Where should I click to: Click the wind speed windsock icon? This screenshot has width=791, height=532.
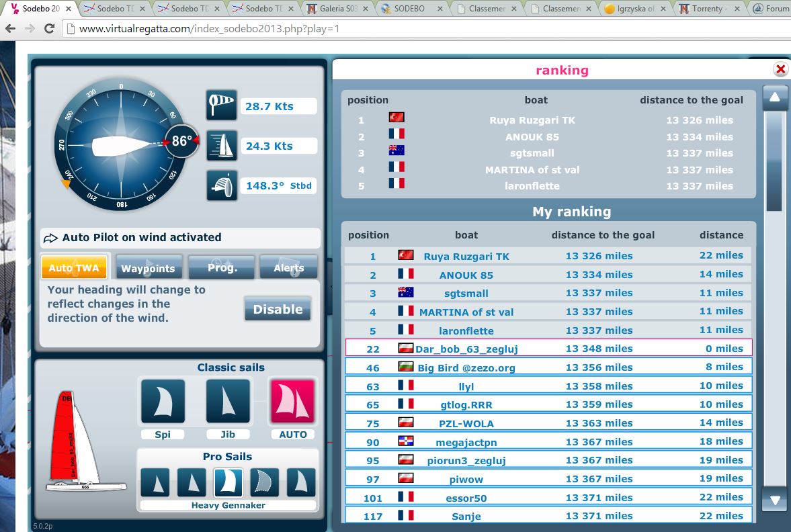pos(222,106)
